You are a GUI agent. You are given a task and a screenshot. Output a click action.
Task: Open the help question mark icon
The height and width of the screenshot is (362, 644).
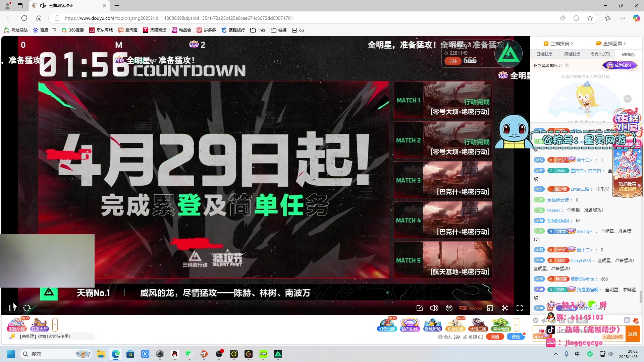click(567, 66)
